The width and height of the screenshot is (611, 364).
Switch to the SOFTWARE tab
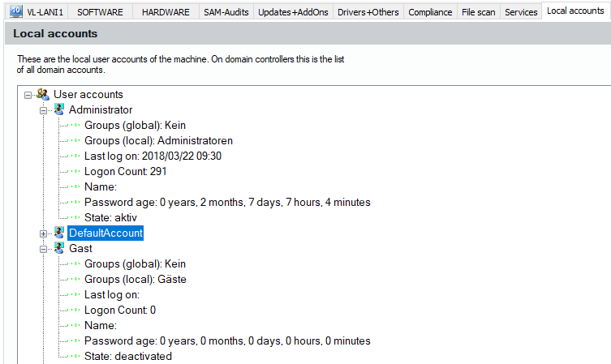click(100, 12)
